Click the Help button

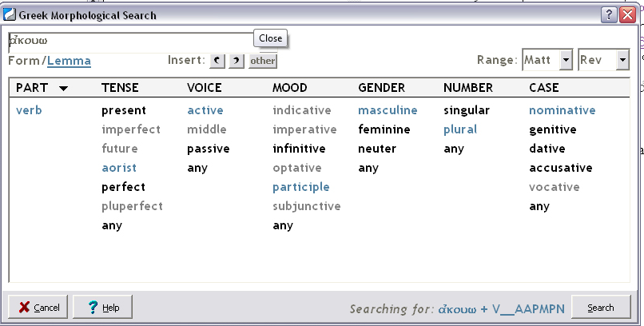(103, 307)
